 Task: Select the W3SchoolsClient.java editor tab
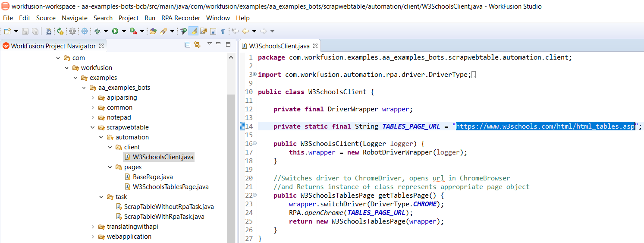click(280, 46)
